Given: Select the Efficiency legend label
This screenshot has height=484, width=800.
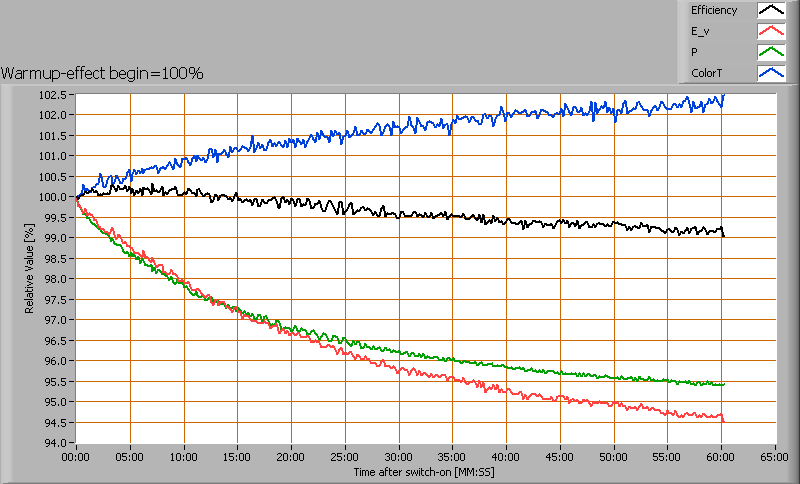Looking at the screenshot, I should [x=713, y=11].
